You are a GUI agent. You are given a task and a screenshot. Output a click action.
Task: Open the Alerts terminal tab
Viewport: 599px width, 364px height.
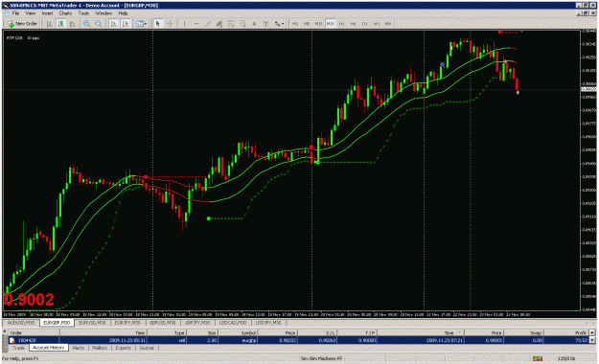point(78,348)
